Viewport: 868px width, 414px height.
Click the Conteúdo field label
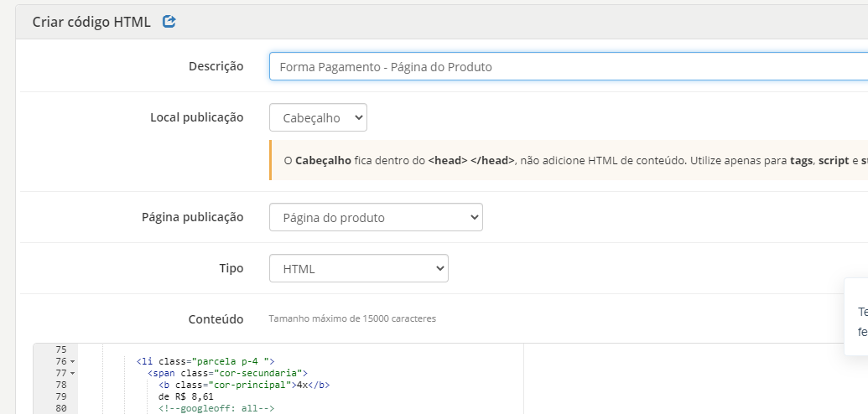(216, 319)
